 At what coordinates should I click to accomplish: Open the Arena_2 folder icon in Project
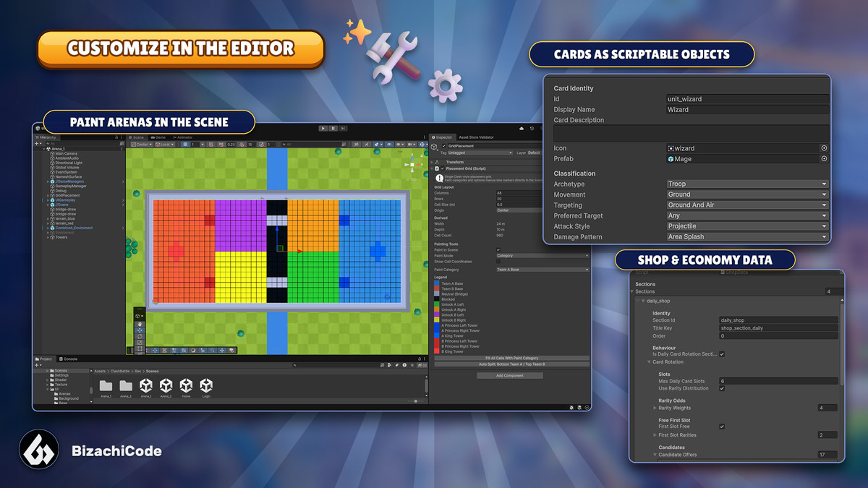tap(126, 385)
